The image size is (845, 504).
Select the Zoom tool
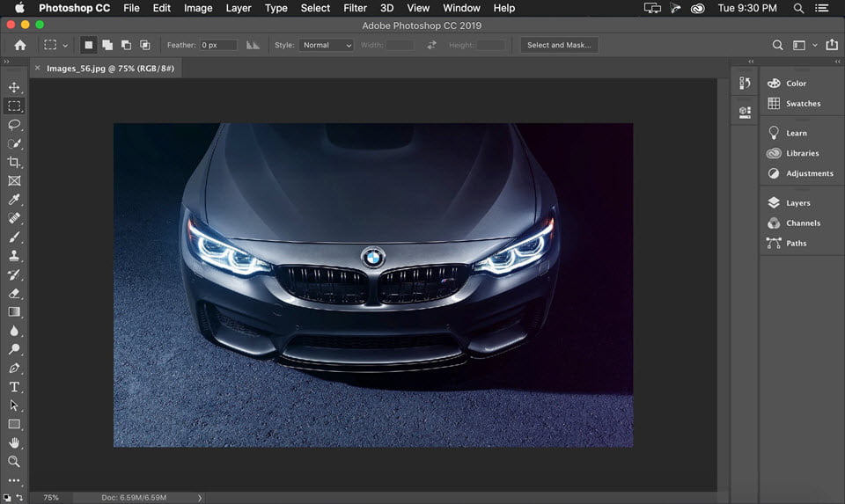click(14, 462)
